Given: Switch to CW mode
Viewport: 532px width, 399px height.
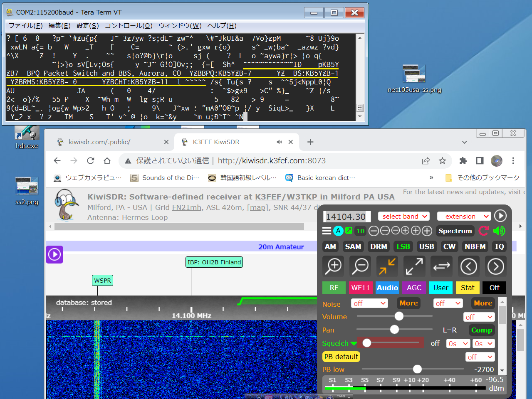Looking at the screenshot, I should [x=449, y=246].
